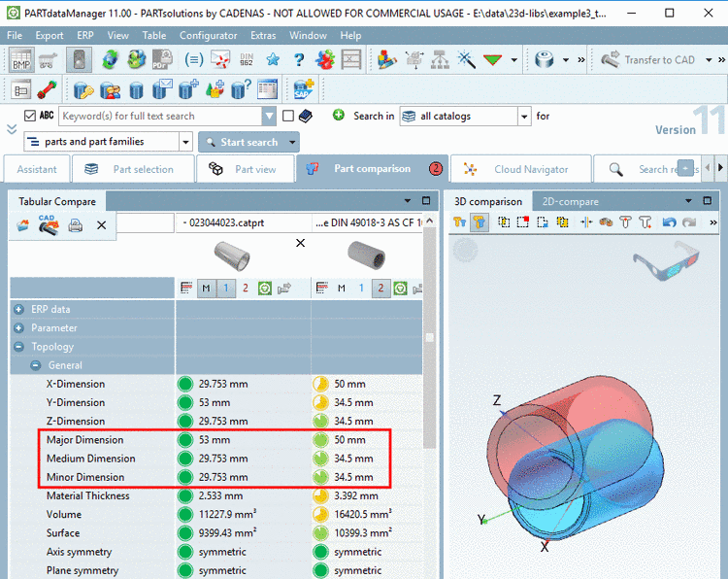Toggle the checkbox next to the book icon

tap(287, 116)
